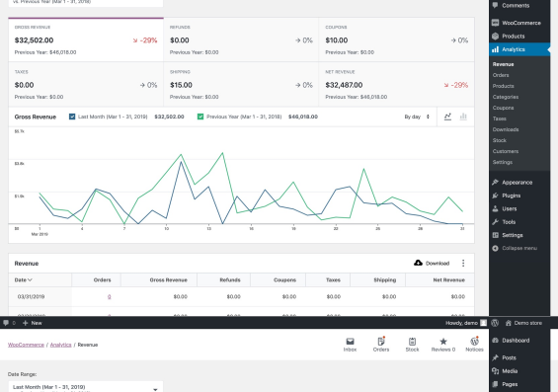558x392 pixels.
Task: Open Orders activity panel next to Inbox
Action: pos(381,345)
